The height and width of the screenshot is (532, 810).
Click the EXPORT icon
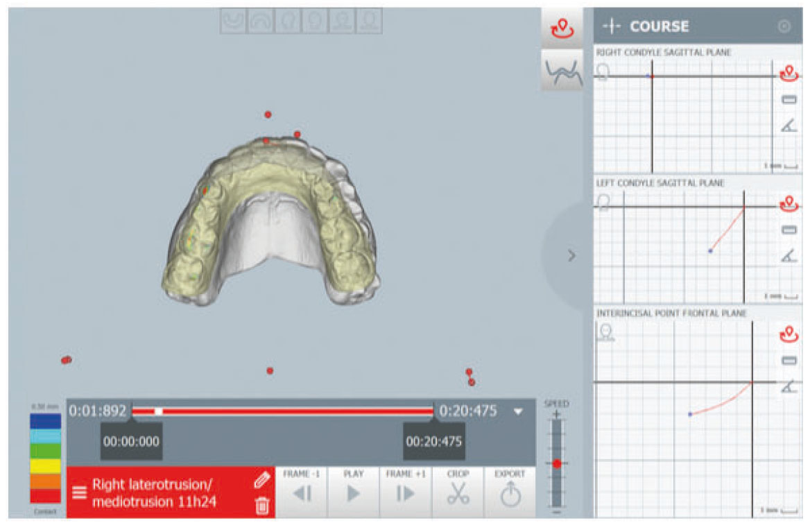pos(510,492)
